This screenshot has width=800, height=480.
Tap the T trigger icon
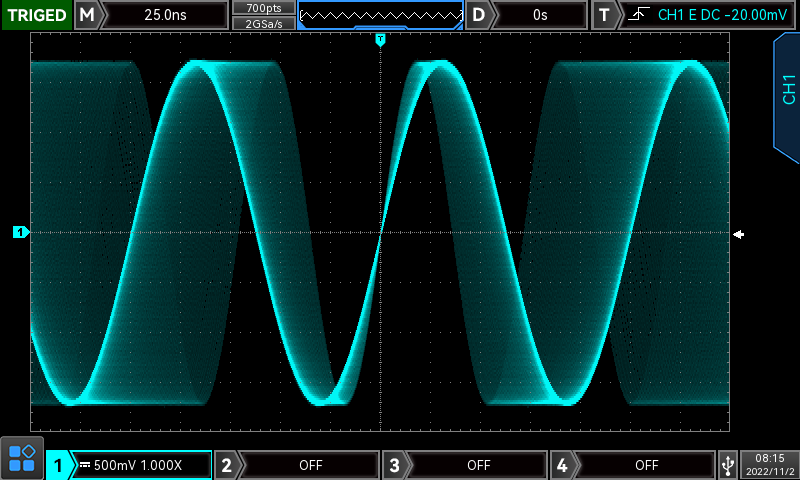pos(604,15)
